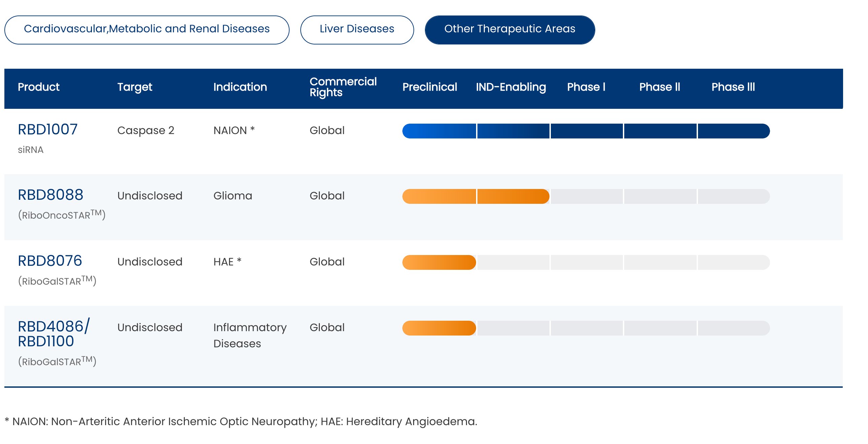Open Cardiovascular, Metabolic and Renal Diseases tab

pyautogui.click(x=146, y=30)
